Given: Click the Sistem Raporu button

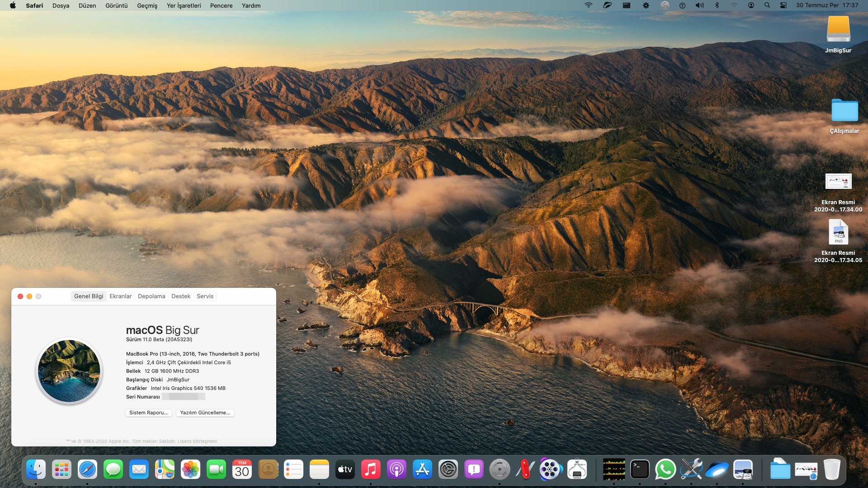Looking at the screenshot, I should 148,413.
